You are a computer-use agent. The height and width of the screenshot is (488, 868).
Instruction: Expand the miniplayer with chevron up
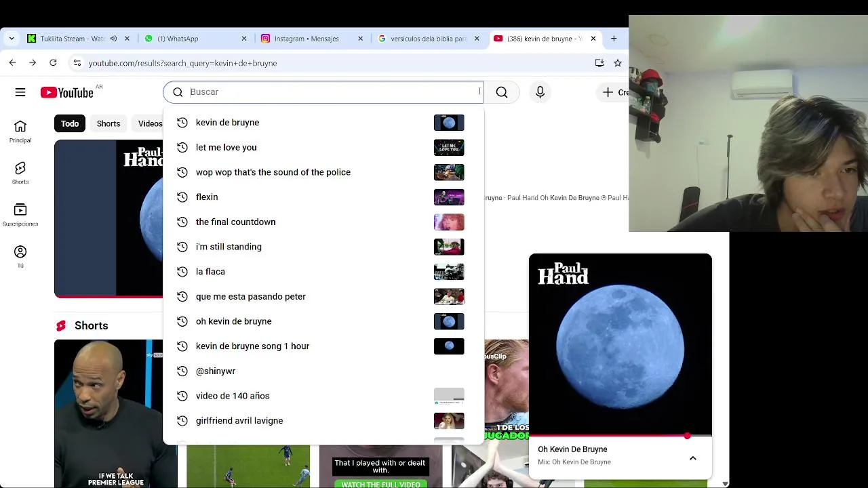pos(693,458)
